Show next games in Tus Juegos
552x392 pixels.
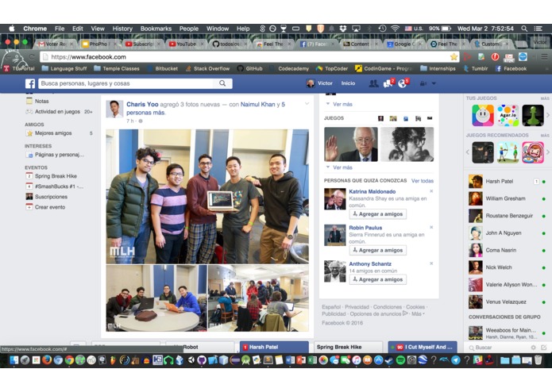(548, 115)
